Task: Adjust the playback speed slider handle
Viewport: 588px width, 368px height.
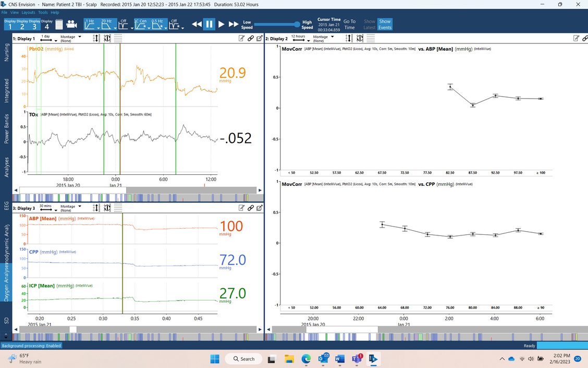Action: (297, 25)
